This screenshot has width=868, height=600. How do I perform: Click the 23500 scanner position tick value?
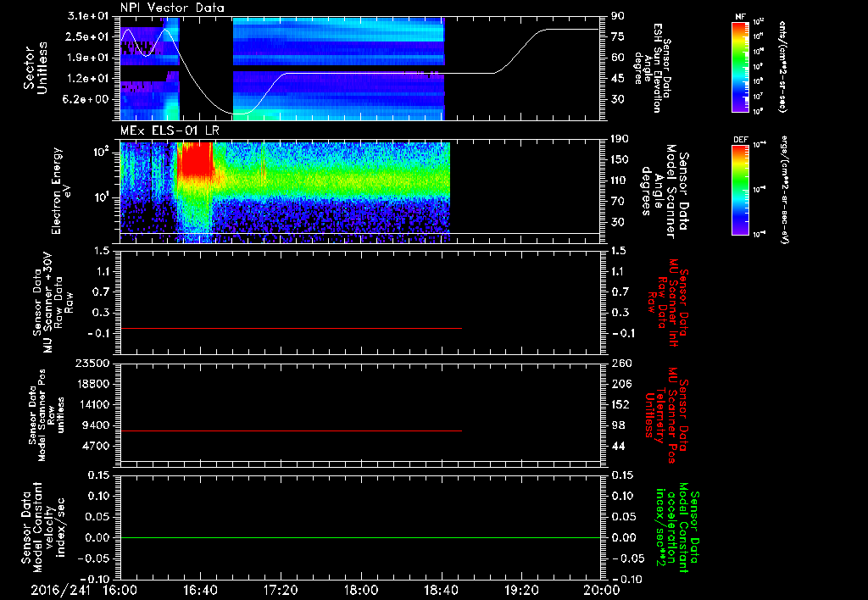click(x=92, y=363)
